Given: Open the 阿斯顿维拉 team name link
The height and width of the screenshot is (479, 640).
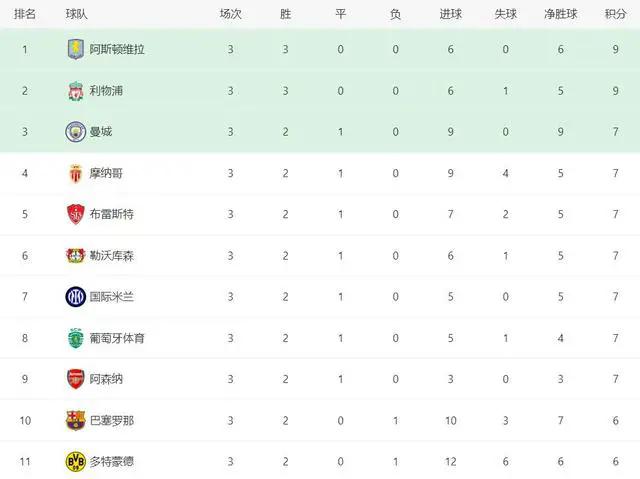Looking at the screenshot, I should (117, 49).
